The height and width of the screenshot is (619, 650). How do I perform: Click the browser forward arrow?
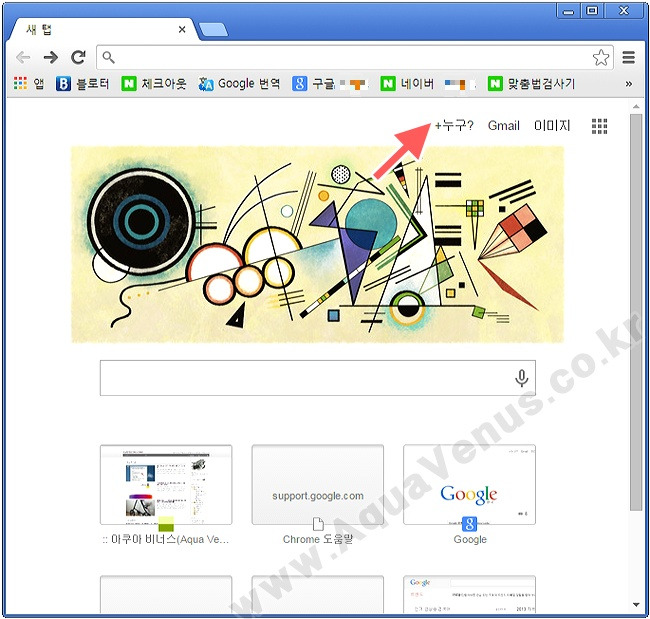coord(51,57)
